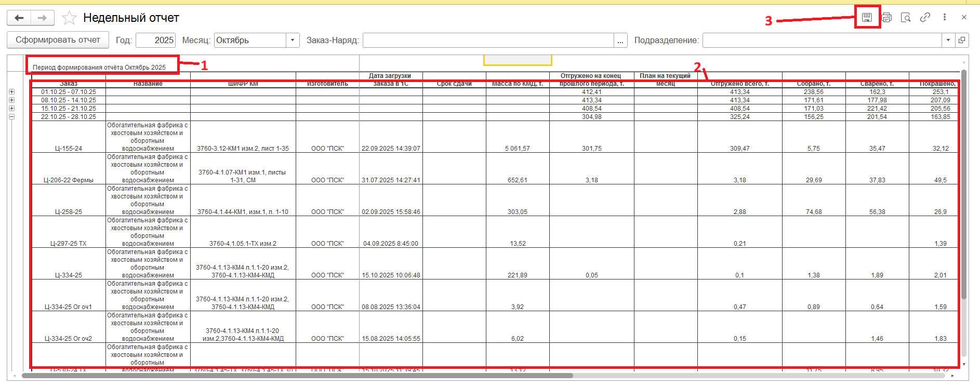Click into the Подразделение input field

(822, 40)
